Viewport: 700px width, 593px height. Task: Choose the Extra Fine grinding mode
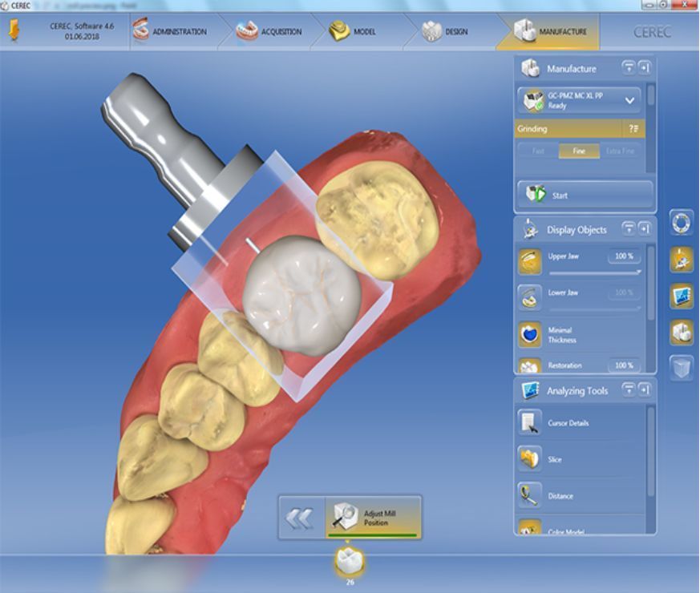click(x=620, y=151)
